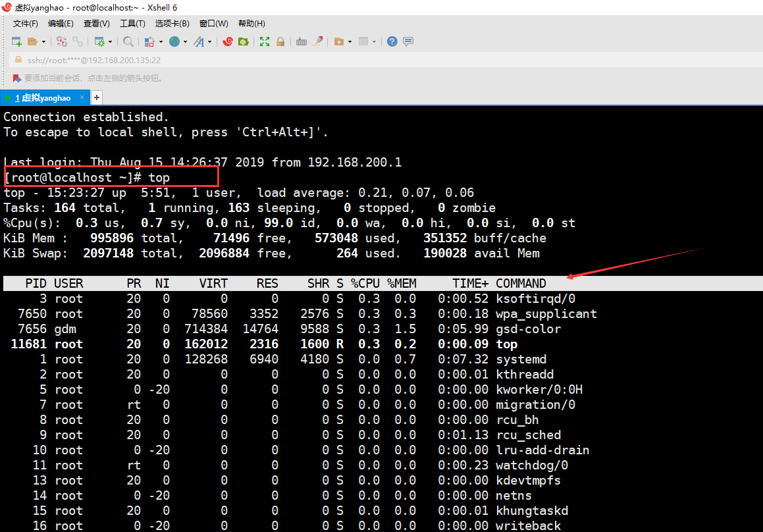Click the plus button to add a tab
The height and width of the screenshot is (532, 763).
point(97,98)
